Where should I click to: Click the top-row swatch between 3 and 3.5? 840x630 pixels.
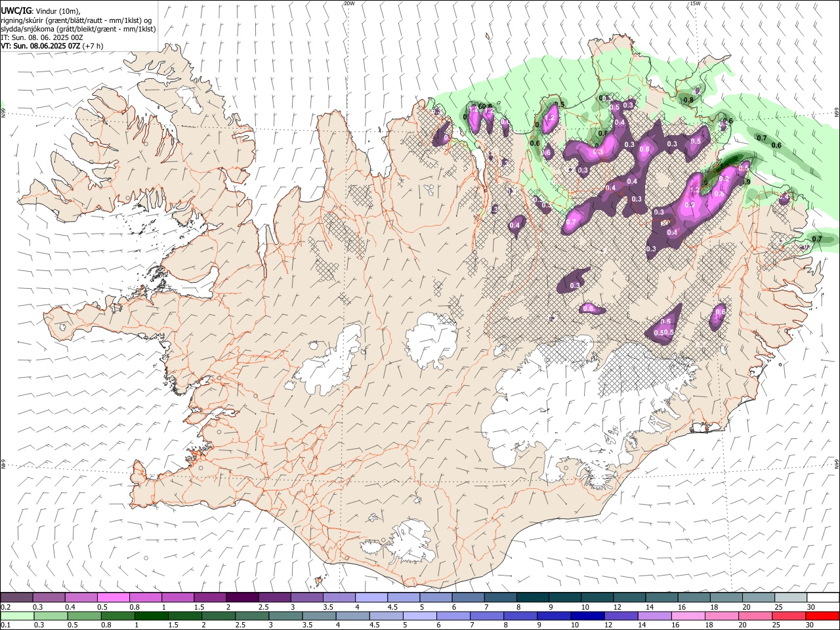306,598
